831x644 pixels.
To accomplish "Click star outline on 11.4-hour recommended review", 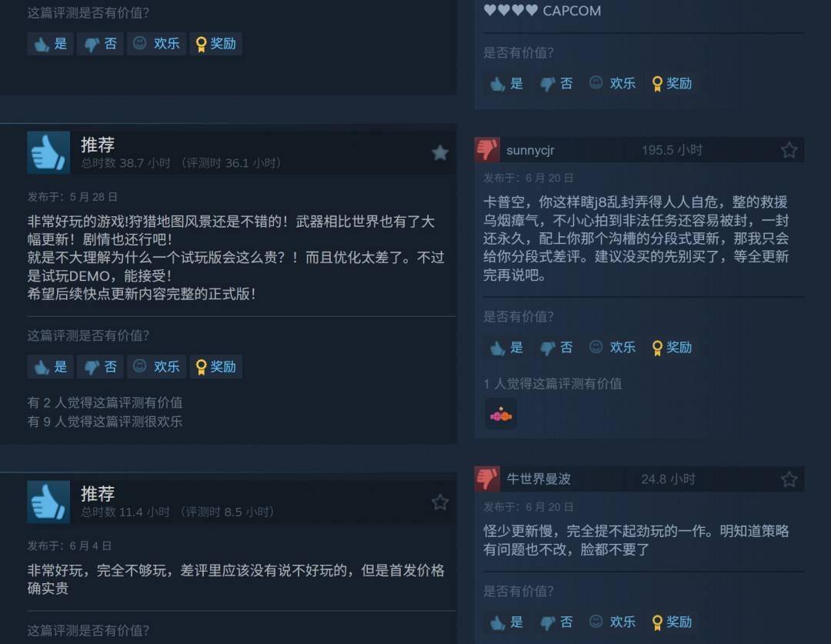I will [x=440, y=502].
